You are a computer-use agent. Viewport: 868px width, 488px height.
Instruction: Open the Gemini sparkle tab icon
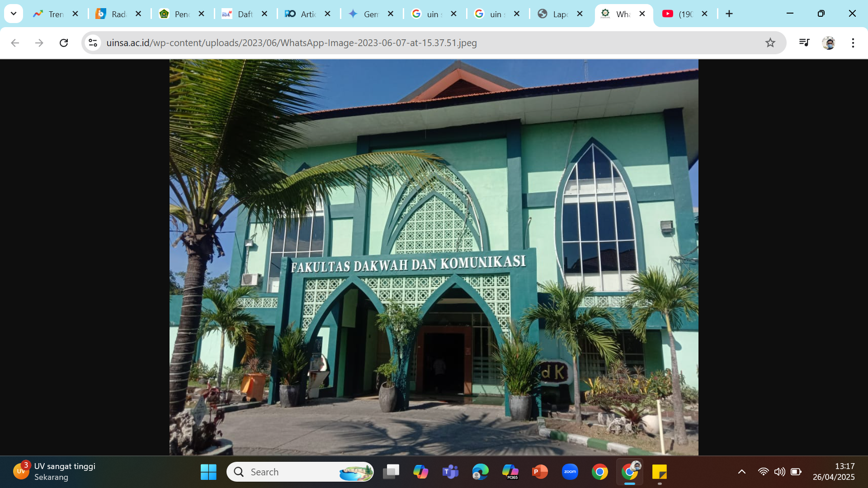click(354, 14)
